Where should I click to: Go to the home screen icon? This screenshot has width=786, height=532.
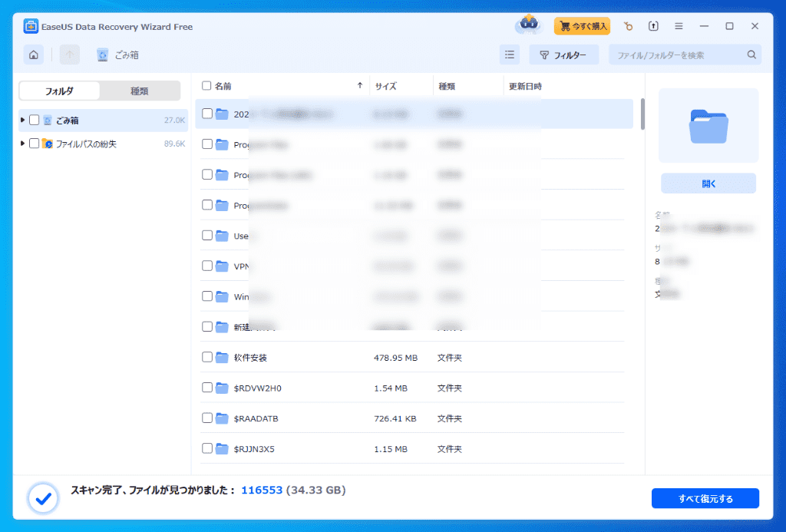click(x=34, y=55)
